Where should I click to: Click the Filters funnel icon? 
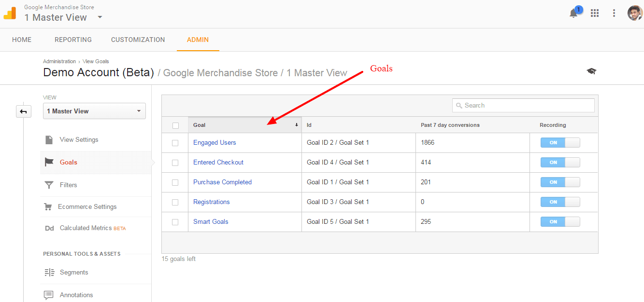pyautogui.click(x=49, y=185)
